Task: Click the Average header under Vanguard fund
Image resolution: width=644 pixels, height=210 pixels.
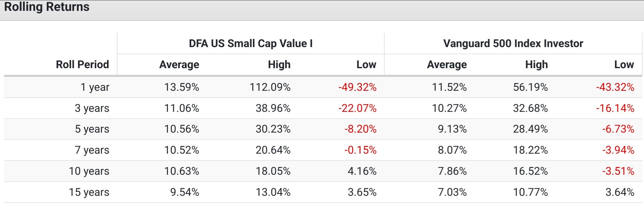Action: pos(447,64)
